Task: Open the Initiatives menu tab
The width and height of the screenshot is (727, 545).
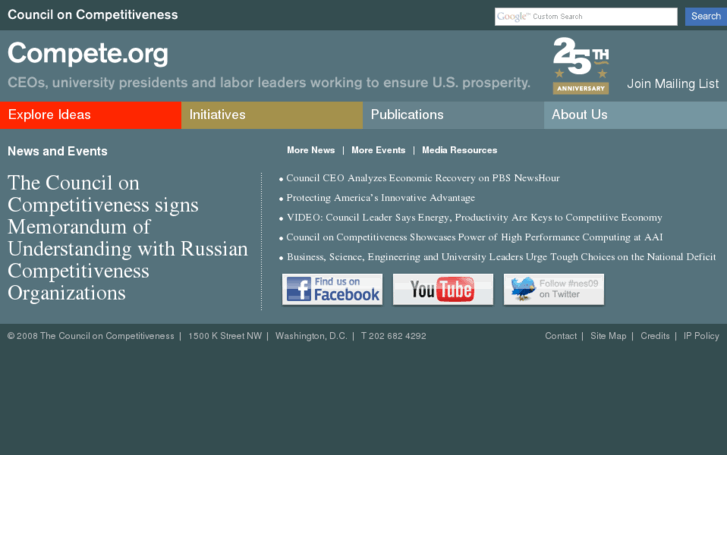Action: [x=272, y=115]
